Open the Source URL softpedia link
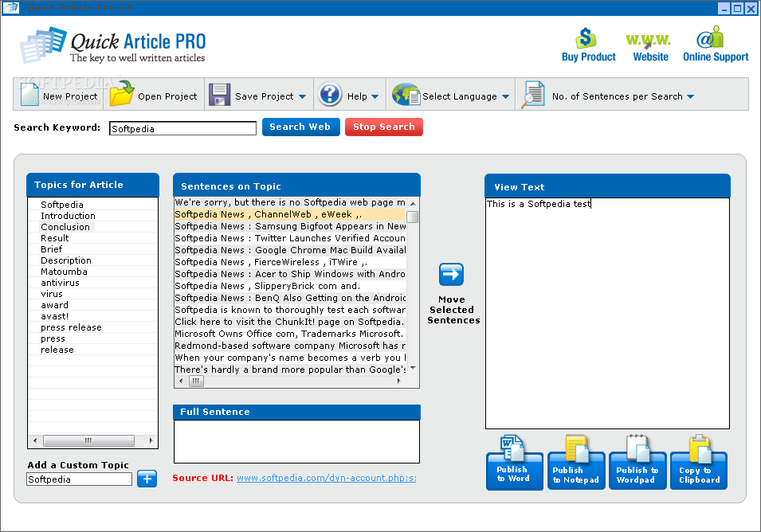 click(326, 478)
